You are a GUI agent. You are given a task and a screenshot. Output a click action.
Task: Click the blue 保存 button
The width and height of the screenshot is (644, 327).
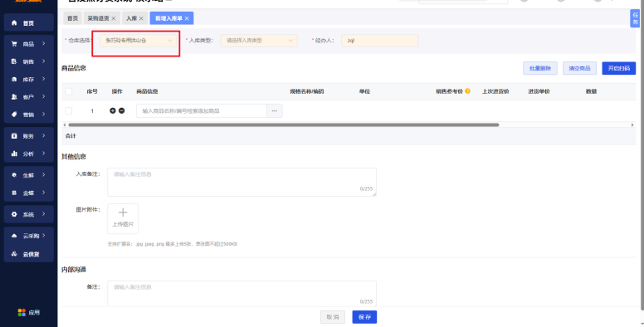tap(364, 317)
